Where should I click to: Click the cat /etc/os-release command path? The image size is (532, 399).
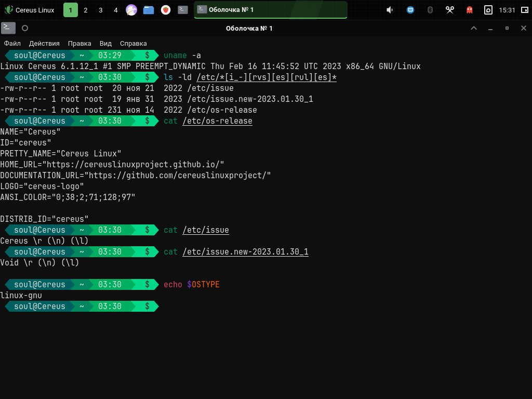[x=217, y=121]
